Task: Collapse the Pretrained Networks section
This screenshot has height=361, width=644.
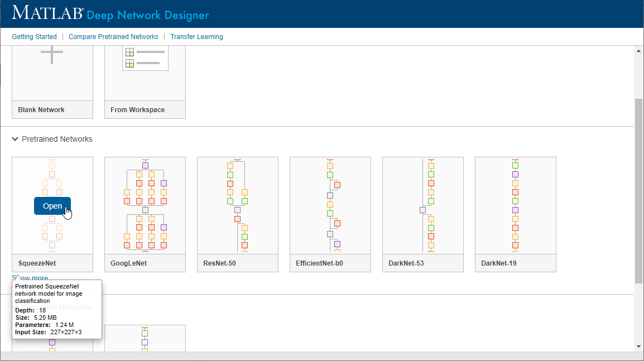Action: (x=15, y=139)
